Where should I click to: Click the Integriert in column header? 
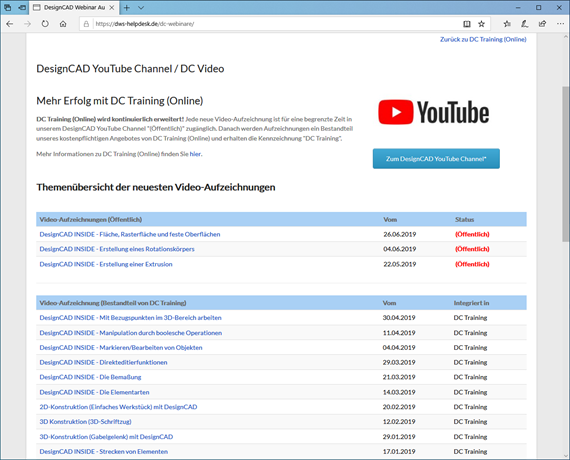pyautogui.click(x=471, y=303)
